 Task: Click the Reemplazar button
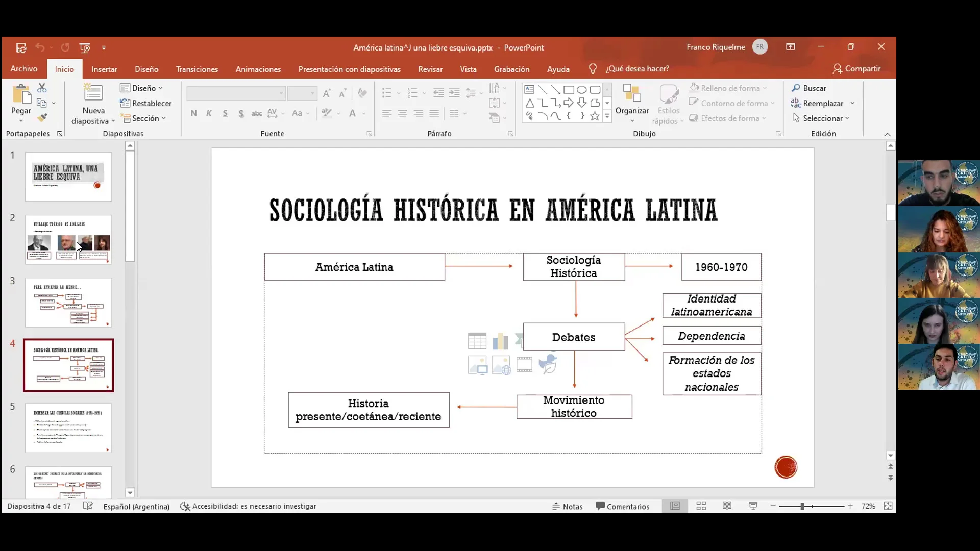tap(817, 103)
